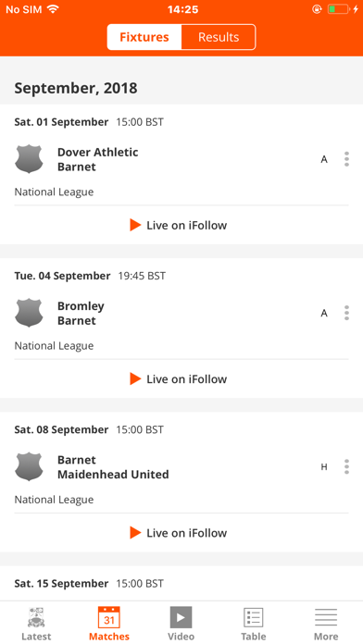
Task: Watch Bromley match Live on iFollow
Action: (x=179, y=378)
